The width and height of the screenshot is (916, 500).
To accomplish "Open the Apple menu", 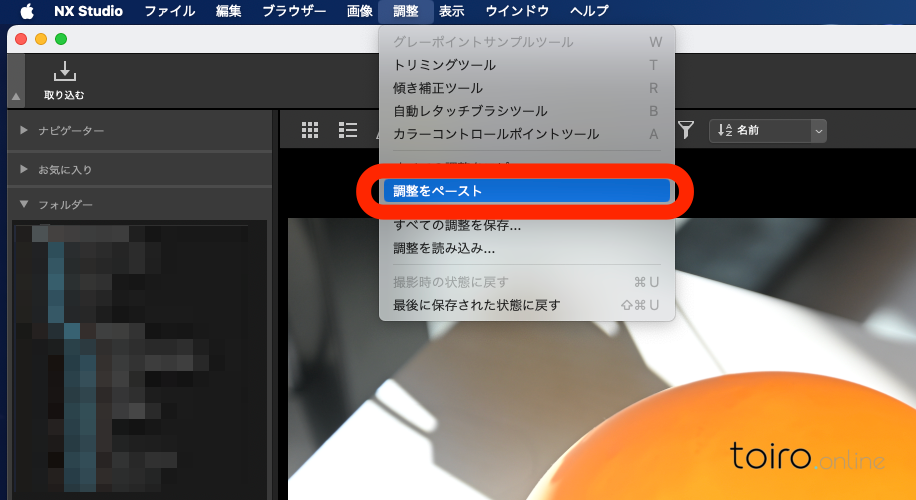I will pos(27,12).
